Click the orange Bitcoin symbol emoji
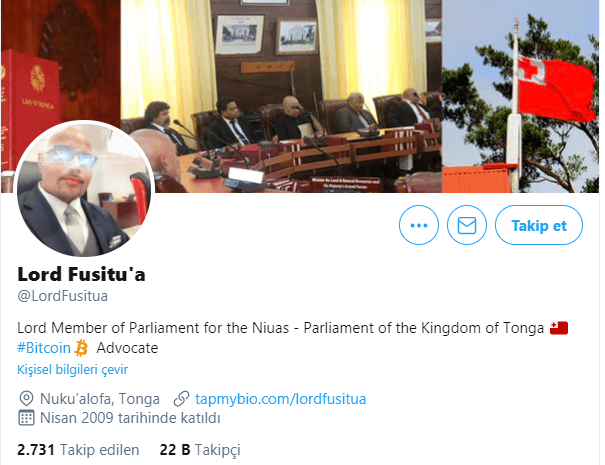This screenshot has height=465, width=605. click(x=81, y=348)
